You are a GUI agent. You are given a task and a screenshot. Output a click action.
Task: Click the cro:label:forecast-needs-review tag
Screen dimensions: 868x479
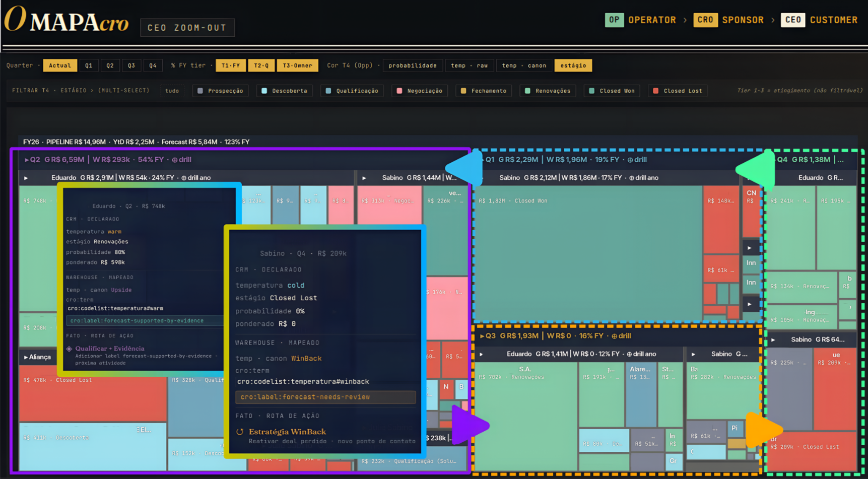tap(325, 397)
